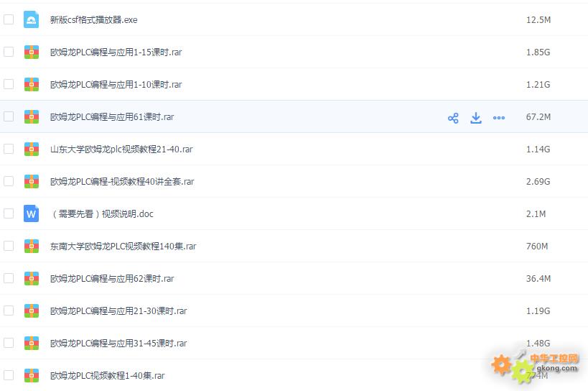Viewport: 588px width, 391px height.
Task: Click the share icon on the 61课时 row
Action: [x=453, y=118]
